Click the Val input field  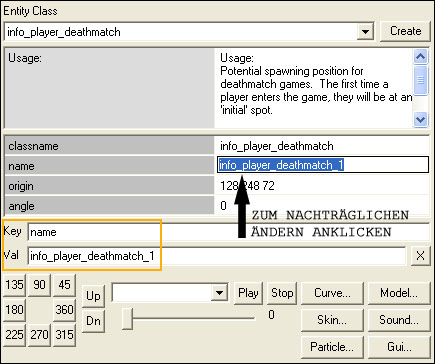click(x=217, y=256)
